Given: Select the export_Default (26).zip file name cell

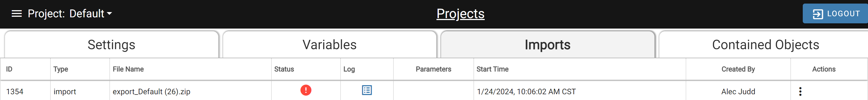Looking at the screenshot, I should (x=190, y=91).
